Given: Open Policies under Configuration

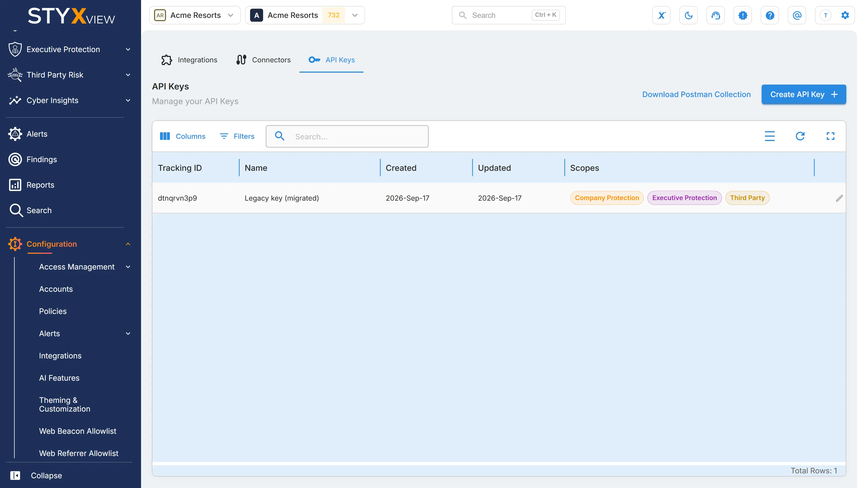Looking at the screenshot, I should 53,311.
